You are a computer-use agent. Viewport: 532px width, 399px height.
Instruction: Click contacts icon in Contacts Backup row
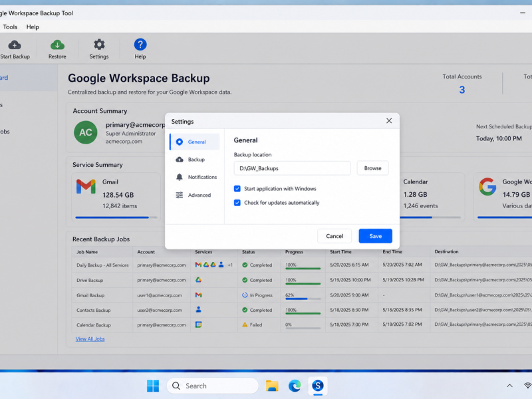pyautogui.click(x=198, y=309)
